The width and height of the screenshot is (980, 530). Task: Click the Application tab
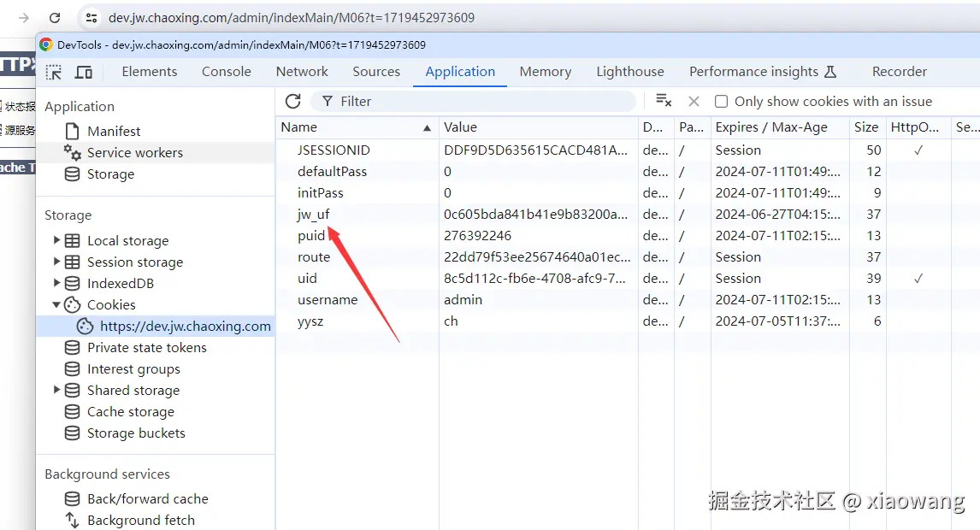click(460, 72)
